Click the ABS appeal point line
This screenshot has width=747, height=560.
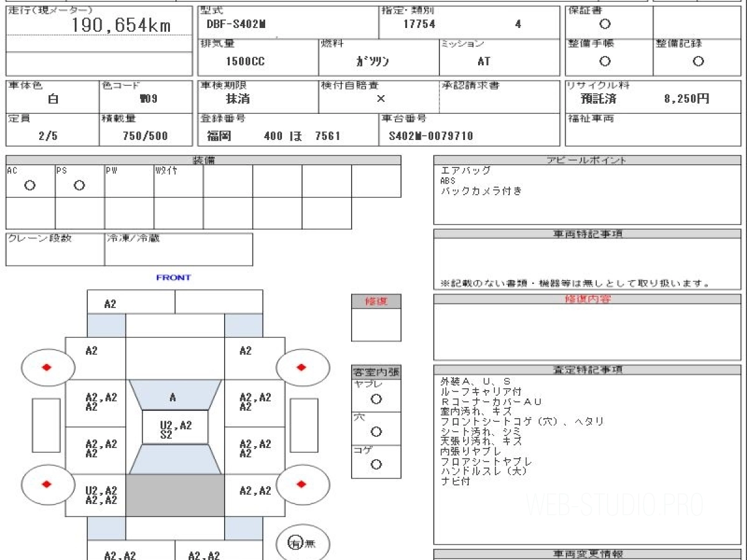pyautogui.click(x=448, y=180)
